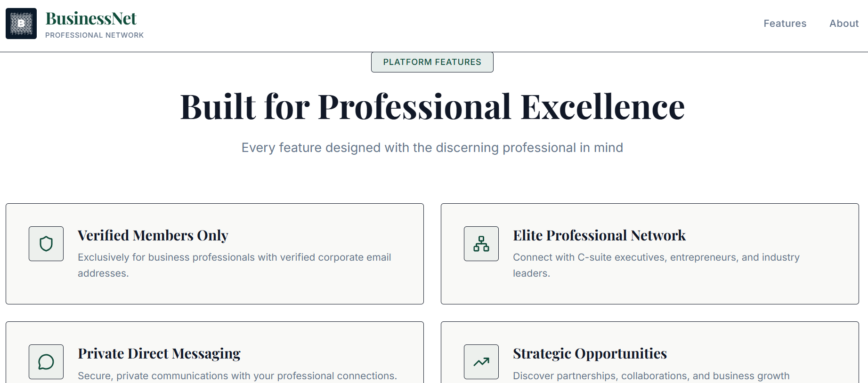The image size is (868, 383).
Task: Select the chat bubble icon for Private Direct Messaging
Action: 46,362
